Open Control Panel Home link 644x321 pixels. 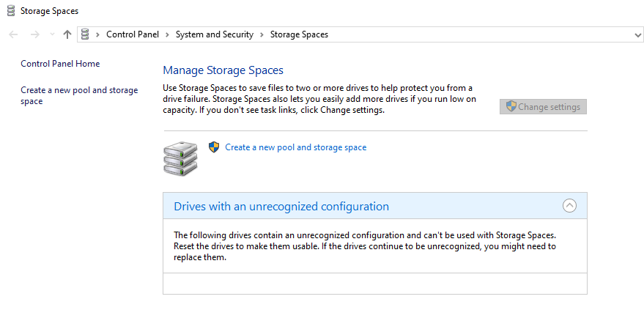(x=60, y=64)
